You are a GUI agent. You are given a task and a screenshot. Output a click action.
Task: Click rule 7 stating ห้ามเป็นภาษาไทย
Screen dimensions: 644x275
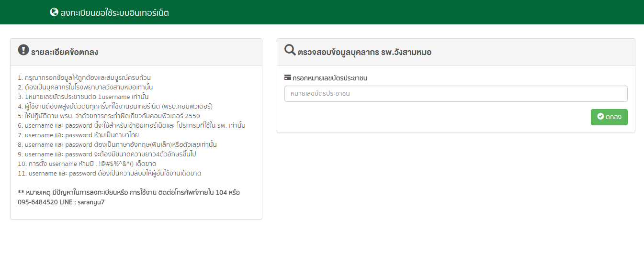click(x=78, y=135)
